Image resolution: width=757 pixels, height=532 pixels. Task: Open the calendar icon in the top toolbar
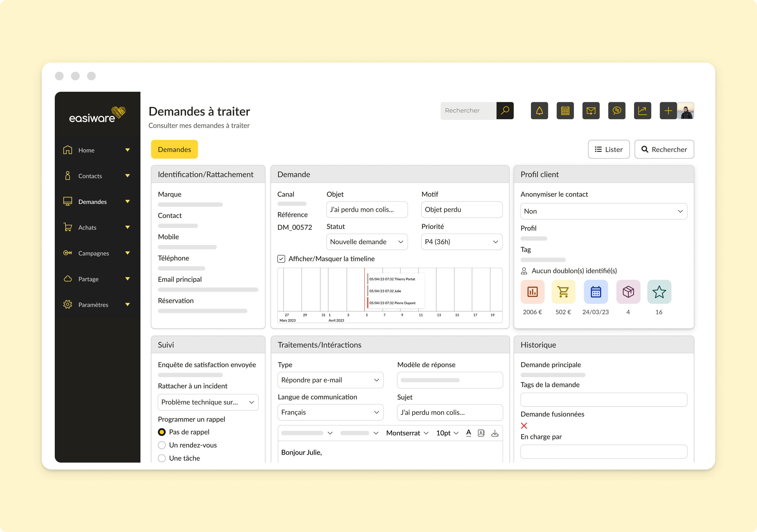click(x=565, y=111)
